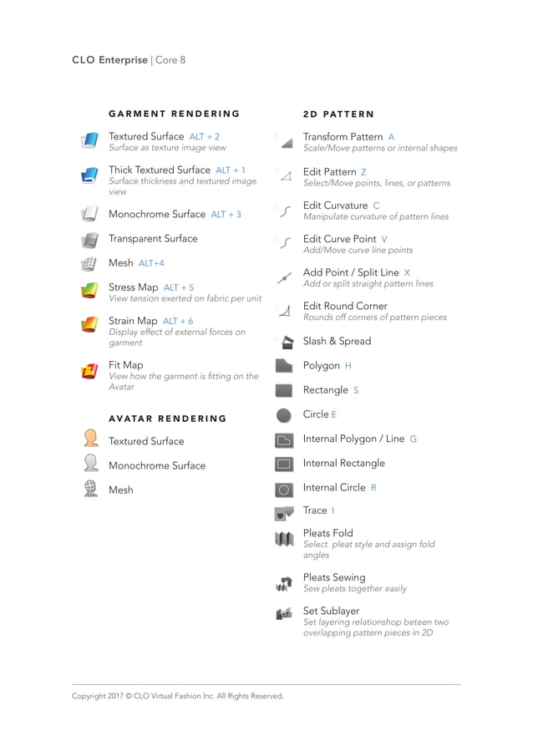Select the Set Sublayer tool icon
This screenshot has width=533, height=756.
284,614
